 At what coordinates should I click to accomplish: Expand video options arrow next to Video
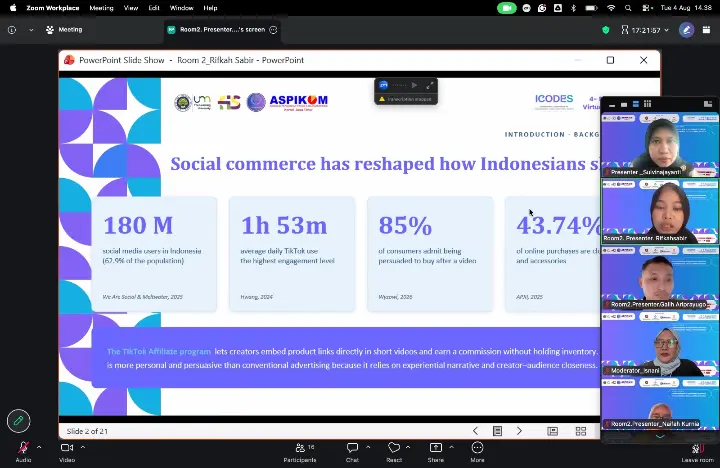click(83, 447)
